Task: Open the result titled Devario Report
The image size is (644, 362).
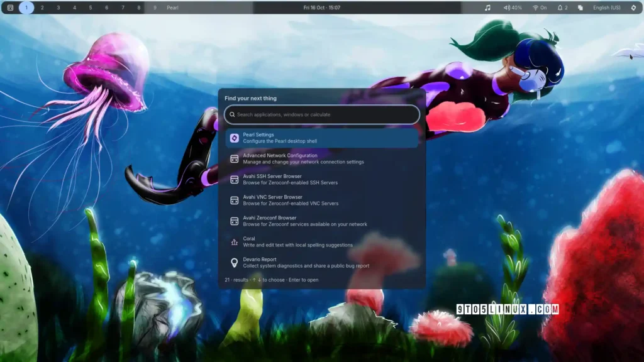Action: tap(322, 263)
